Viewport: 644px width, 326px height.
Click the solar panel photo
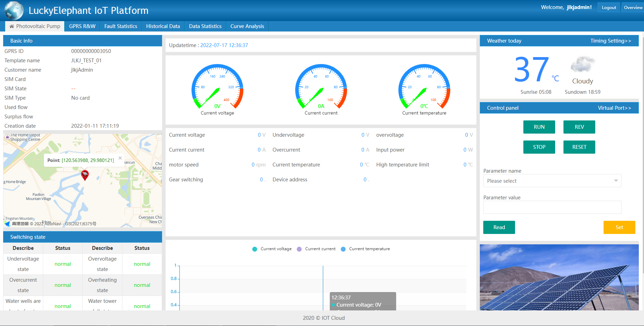pos(559,277)
